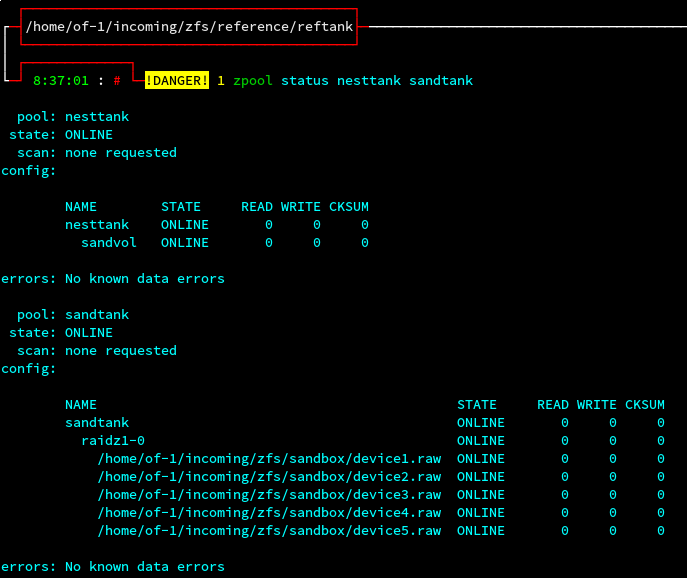Click the device2.raw file path

(x=269, y=477)
